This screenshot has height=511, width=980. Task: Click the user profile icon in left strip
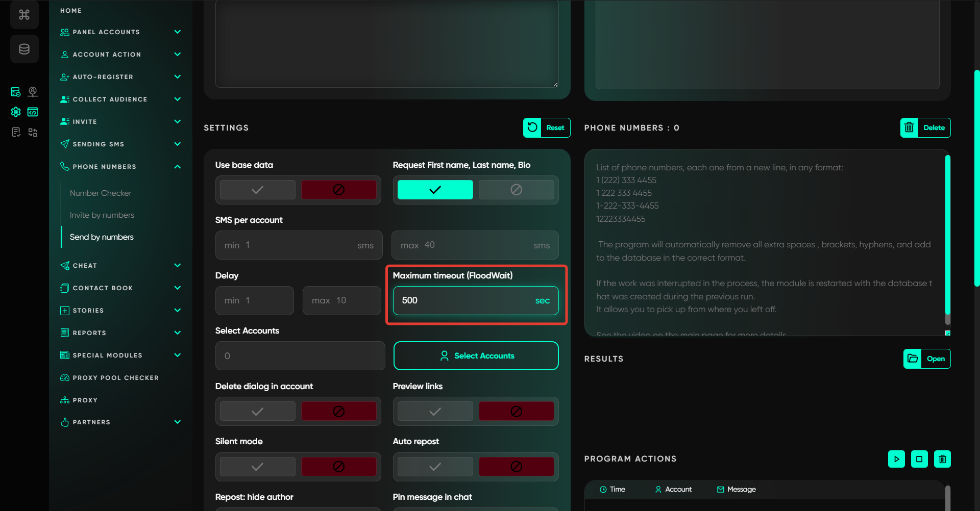click(x=33, y=92)
